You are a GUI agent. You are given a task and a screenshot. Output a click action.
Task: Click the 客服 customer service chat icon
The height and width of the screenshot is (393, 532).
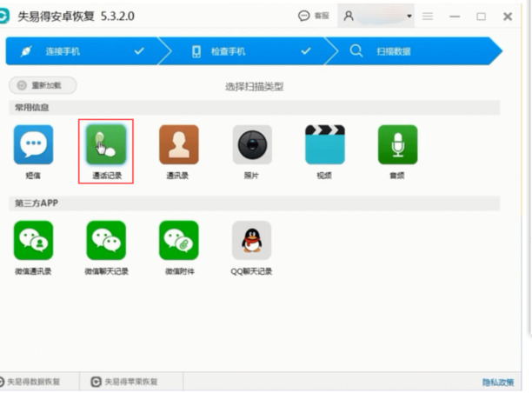pos(303,16)
